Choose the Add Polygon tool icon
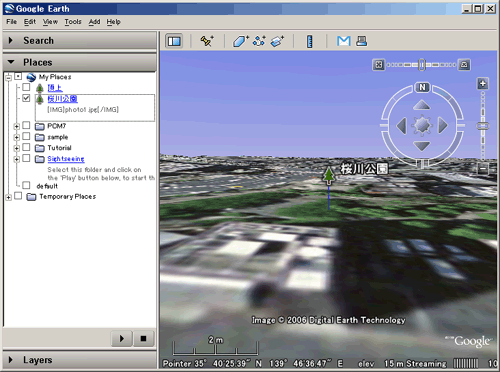 (x=241, y=41)
